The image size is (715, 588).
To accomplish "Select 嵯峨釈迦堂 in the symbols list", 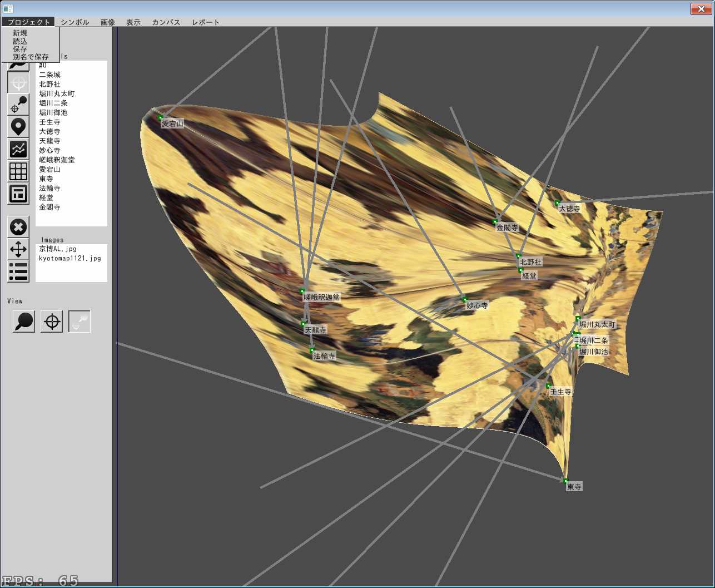I will pos(57,160).
